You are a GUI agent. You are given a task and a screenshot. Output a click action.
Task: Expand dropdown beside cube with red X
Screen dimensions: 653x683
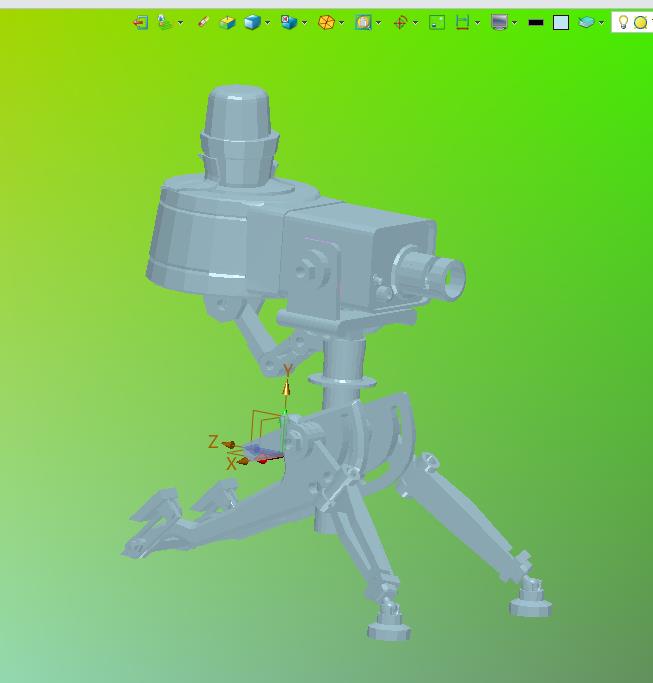(305, 22)
